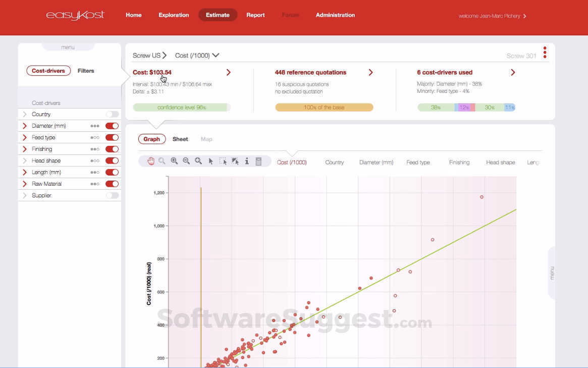This screenshot has width=588, height=368.
Task: Click the info icon in graph toolbar
Action: coord(247,162)
